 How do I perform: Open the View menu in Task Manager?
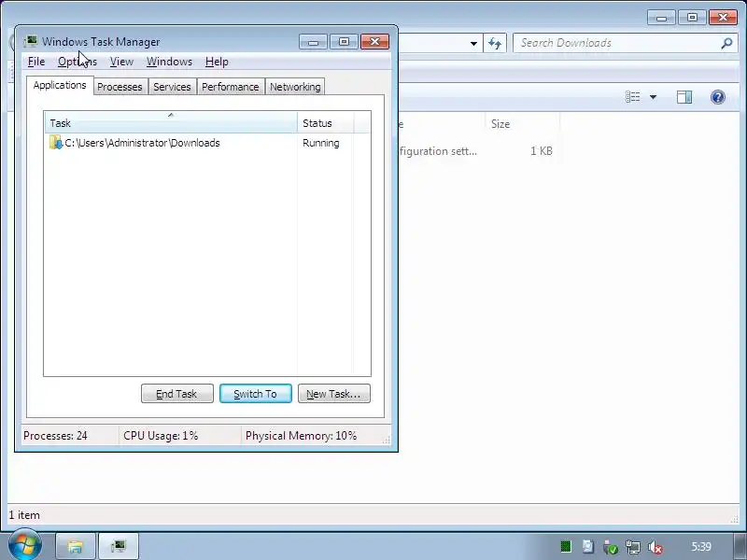click(121, 62)
